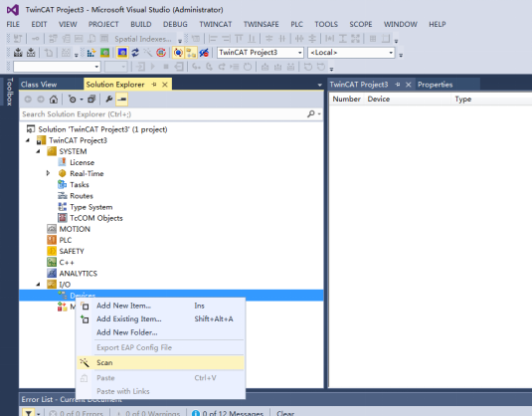532x416 pixels.
Task: Open the TWINCAT menu
Action: point(216,24)
